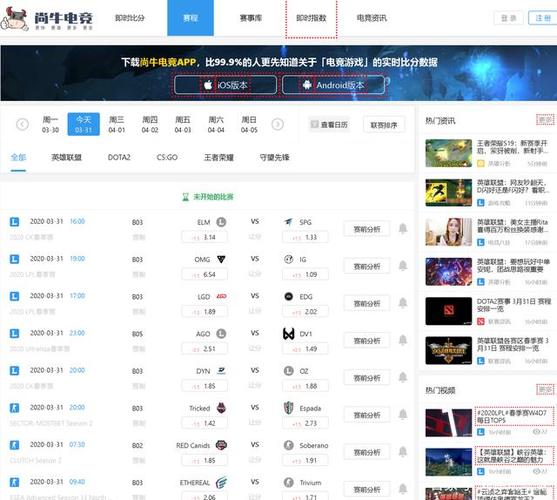This screenshot has height=500, width=557.
Task: Toggle reminder bell for Tricked vs Espada
Action: pos(402,415)
